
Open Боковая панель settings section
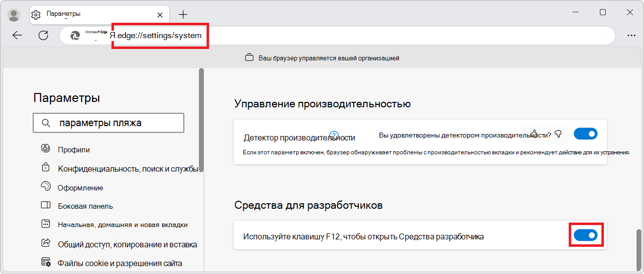click(85, 206)
